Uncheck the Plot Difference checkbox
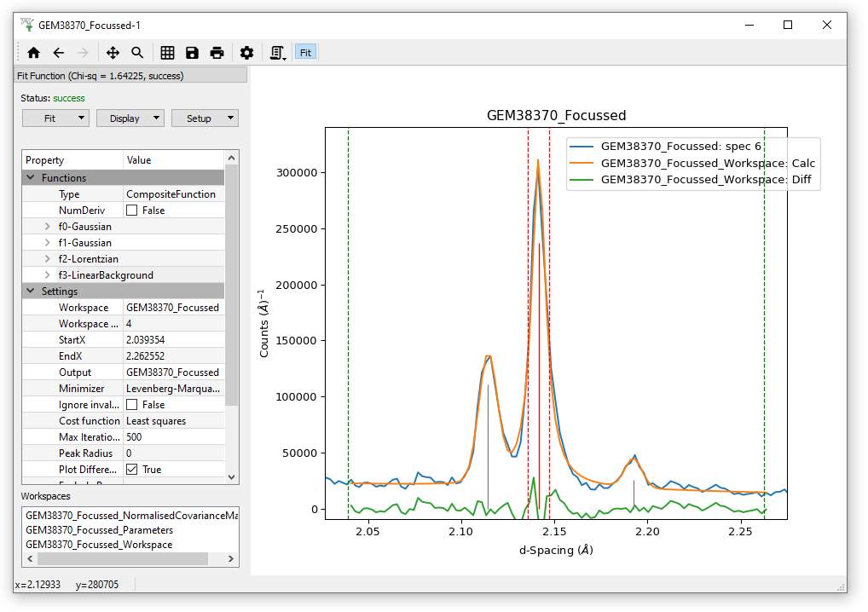Image resolution: width=868 pixels, height=612 pixels. tap(132, 470)
